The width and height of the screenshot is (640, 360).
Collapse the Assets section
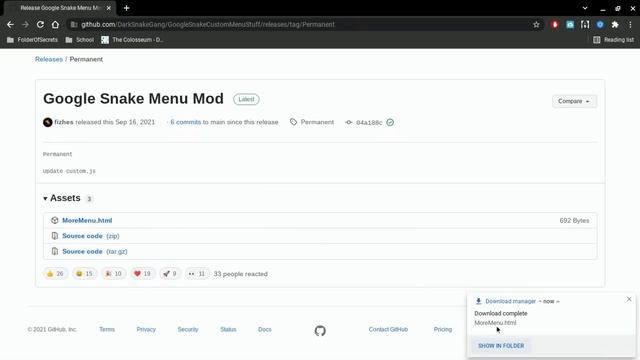(x=62, y=198)
